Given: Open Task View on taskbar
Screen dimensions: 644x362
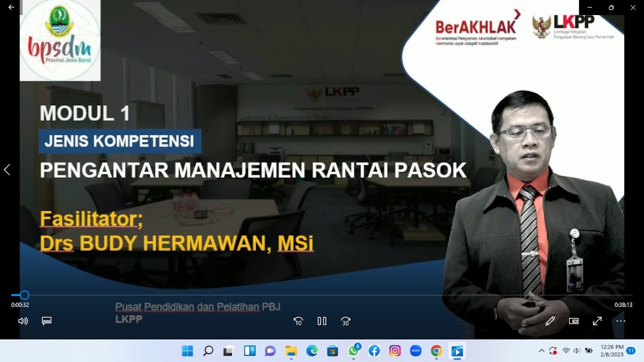Looking at the screenshot, I should 229,351.
